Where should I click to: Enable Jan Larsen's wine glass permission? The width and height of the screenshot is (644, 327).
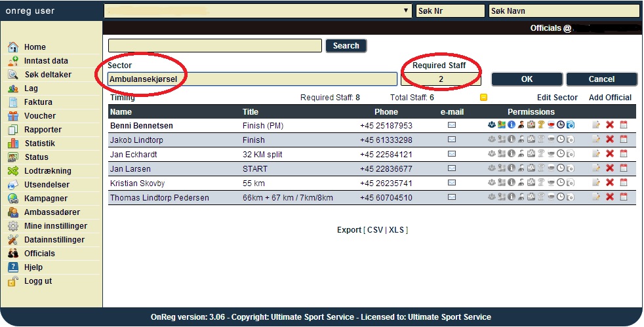[x=551, y=168]
